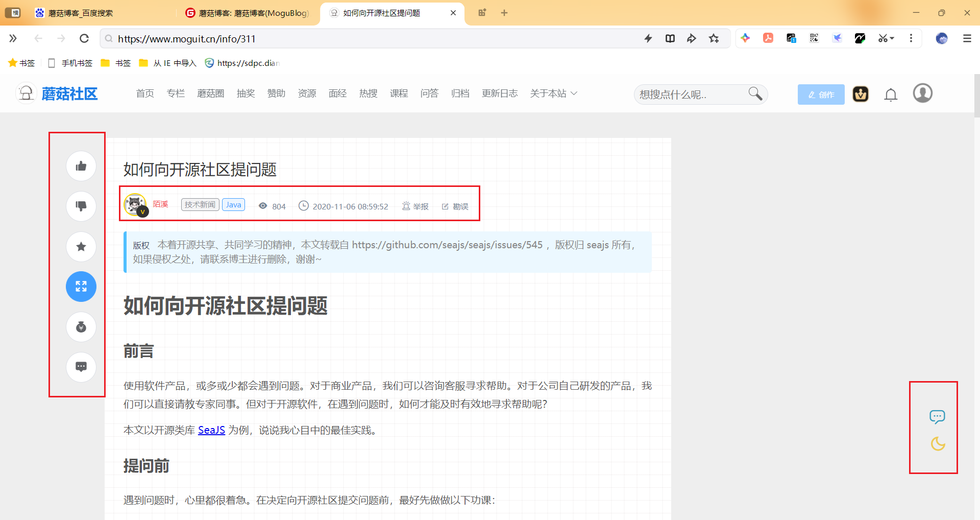Switch to the 蘑菇博客_百度搜索 tab
This screenshot has width=980, height=520.
coord(81,13)
